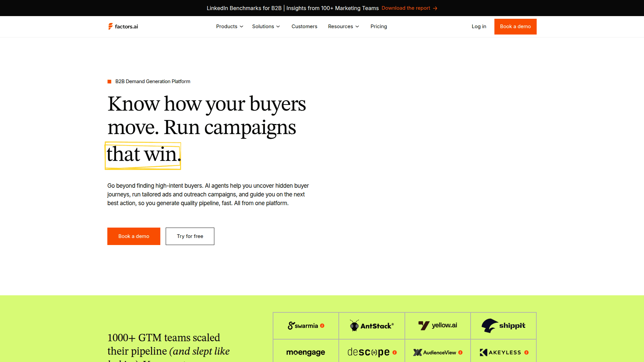Screen dimensions: 644x362
Task: Click the arrow after Download the report
Action: (x=435, y=8)
